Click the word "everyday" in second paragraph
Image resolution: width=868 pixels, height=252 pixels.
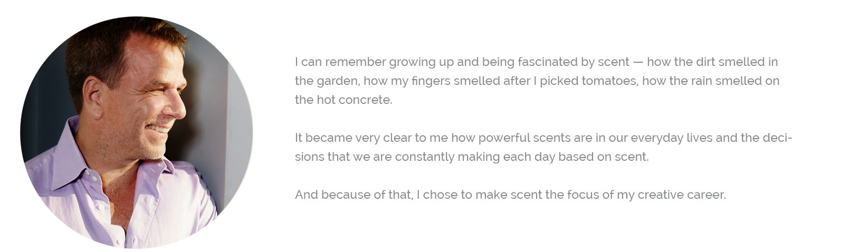point(656,138)
